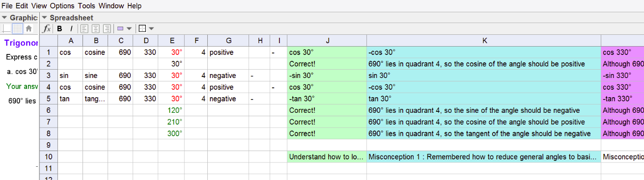Toggle the input bar fx icon
This screenshot has height=180, width=644.
(x=47, y=28)
